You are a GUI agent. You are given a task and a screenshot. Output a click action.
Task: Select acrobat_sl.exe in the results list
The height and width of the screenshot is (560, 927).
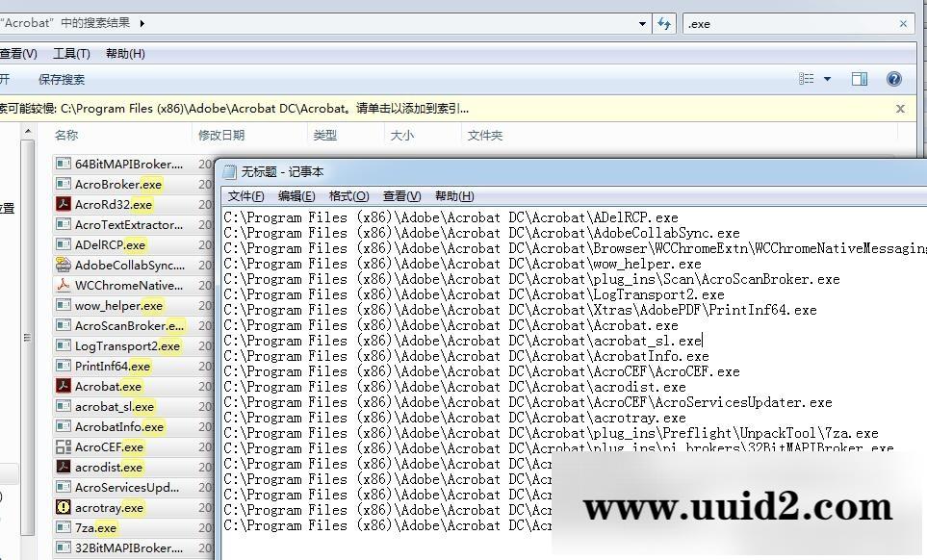click(114, 406)
